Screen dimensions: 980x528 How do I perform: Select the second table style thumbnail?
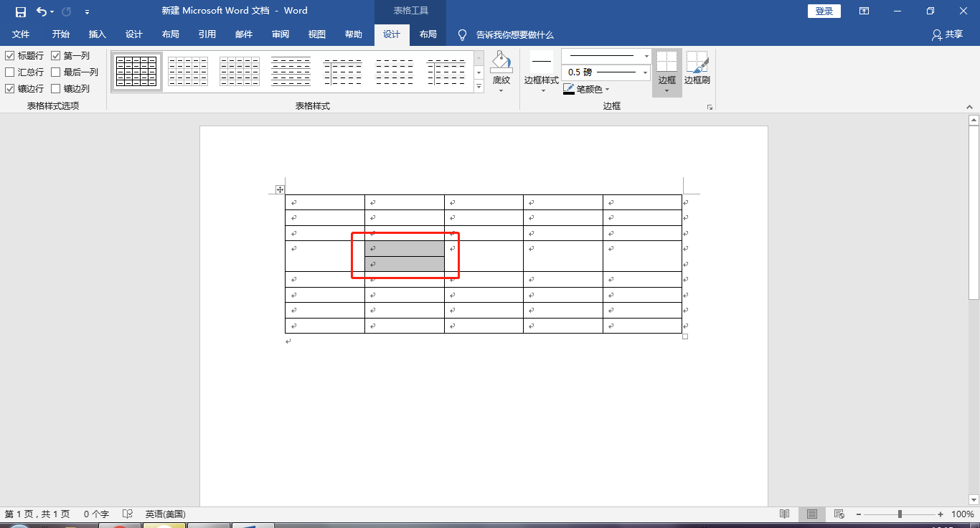188,72
